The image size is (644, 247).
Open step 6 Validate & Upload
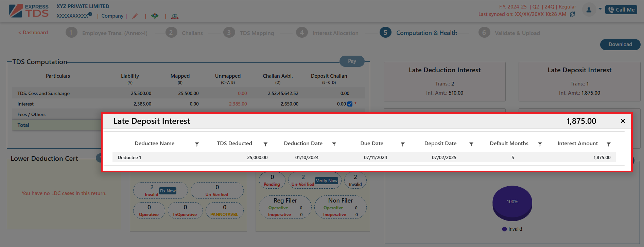[509, 33]
